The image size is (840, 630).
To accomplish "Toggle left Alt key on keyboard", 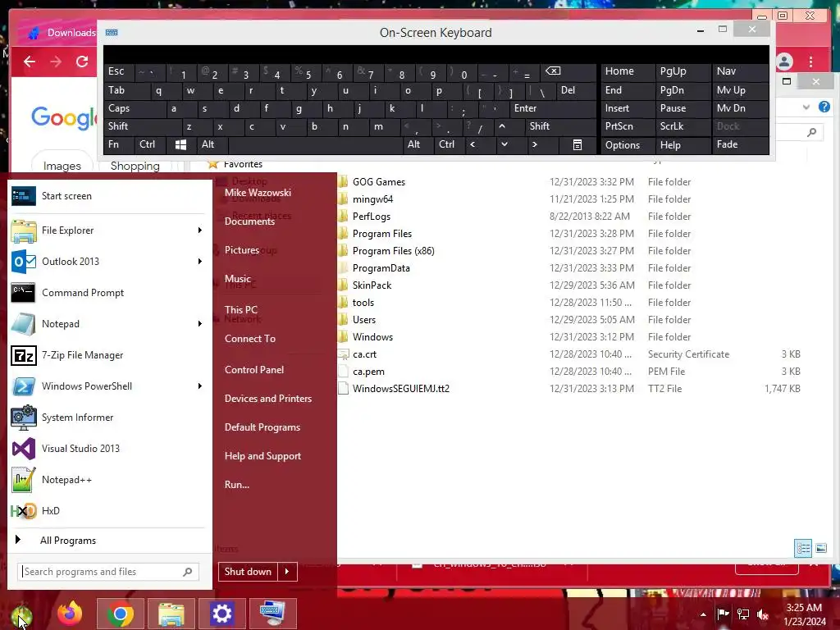I will (212, 144).
